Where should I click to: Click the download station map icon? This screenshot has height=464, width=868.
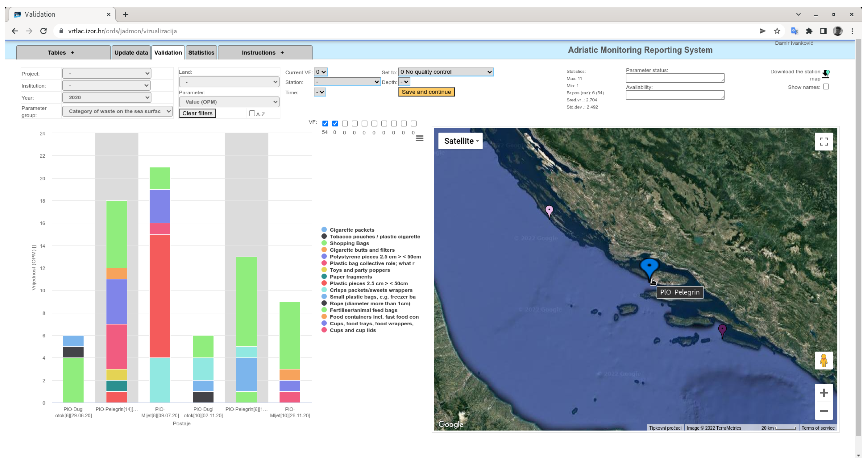tap(825, 73)
